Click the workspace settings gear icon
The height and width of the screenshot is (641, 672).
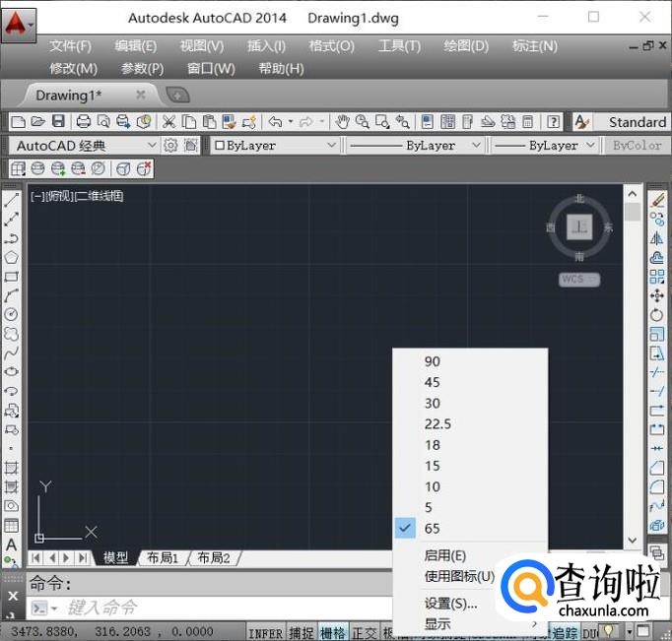coord(170,146)
